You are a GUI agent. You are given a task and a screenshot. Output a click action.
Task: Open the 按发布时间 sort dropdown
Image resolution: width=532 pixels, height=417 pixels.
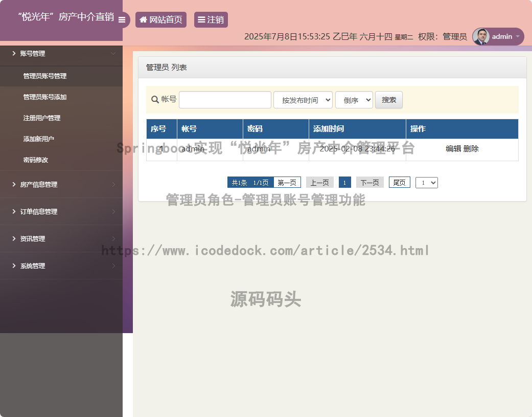tap(303, 100)
